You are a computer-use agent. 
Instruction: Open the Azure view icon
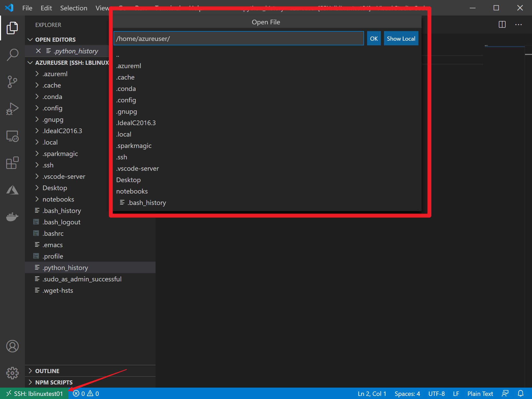pyautogui.click(x=12, y=190)
